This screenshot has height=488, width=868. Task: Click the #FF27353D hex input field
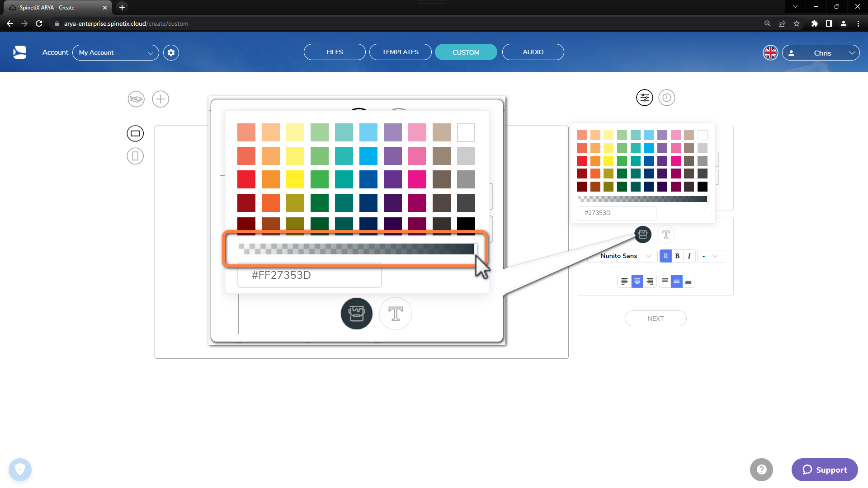309,275
